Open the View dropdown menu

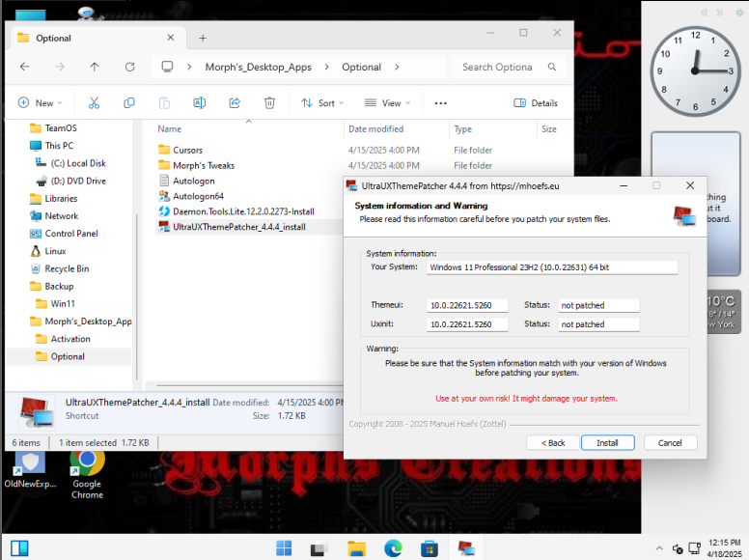pos(387,102)
